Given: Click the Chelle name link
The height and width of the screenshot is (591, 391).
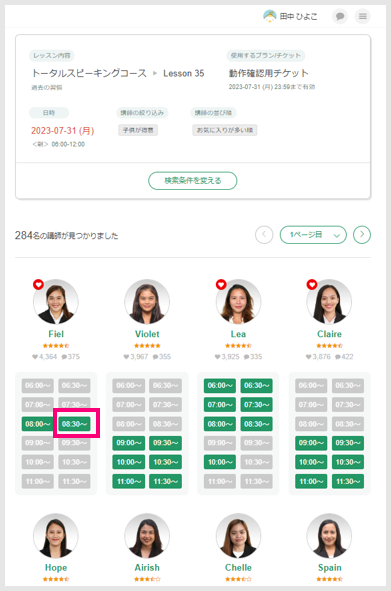Looking at the screenshot, I should tap(238, 568).
